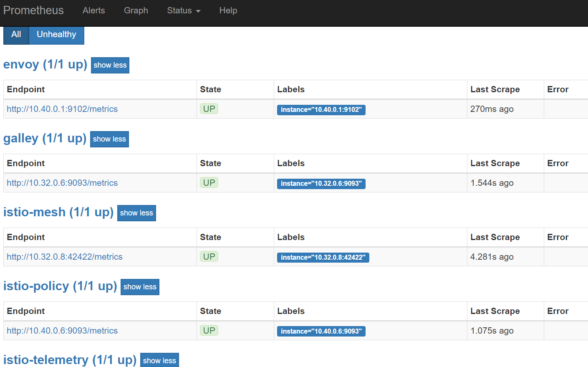Viewport: 588px width, 367px height.
Task: Open the galley endpoint 10.32.0.6:9093 metrics link
Action: pyautogui.click(x=62, y=183)
